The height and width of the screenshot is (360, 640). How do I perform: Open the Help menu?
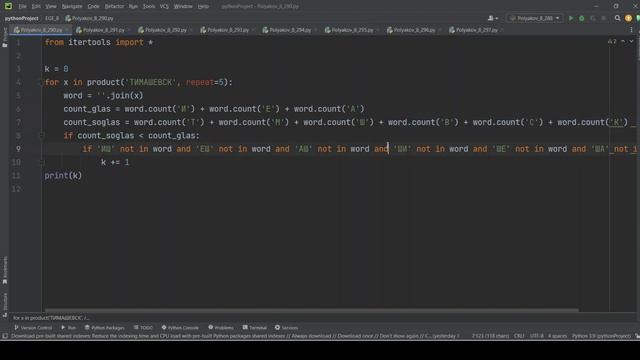click(203, 6)
